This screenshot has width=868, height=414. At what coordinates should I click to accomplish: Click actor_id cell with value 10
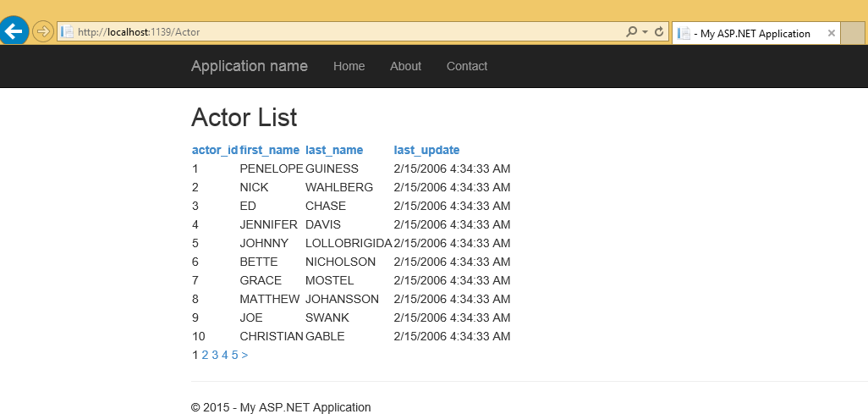pos(198,336)
